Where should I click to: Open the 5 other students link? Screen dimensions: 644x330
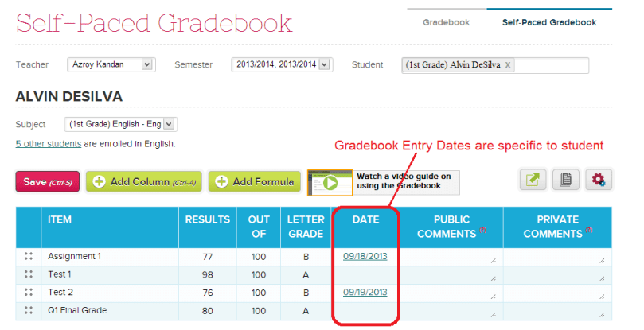tap(49, 144)
